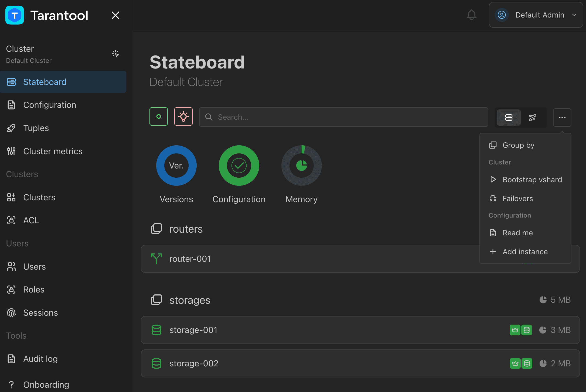Screen dimensions: 586x392
Task: Open the Roles page
Action: click(63, 290)
